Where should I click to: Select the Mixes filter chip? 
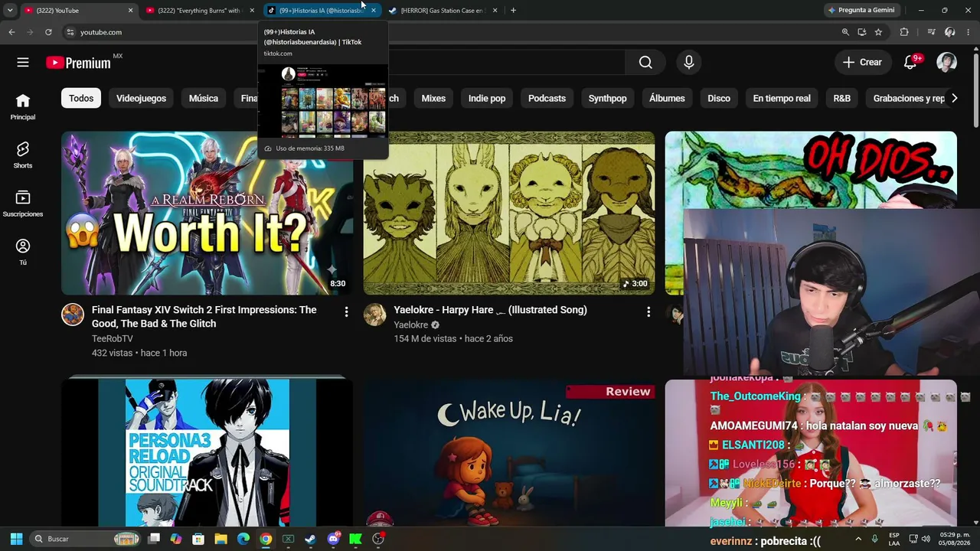pos(433,98)
